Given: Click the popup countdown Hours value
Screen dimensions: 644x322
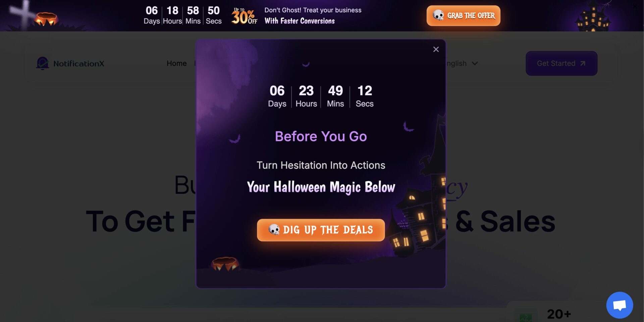Looking at the screenshot, I should click(x=306, y=90).
